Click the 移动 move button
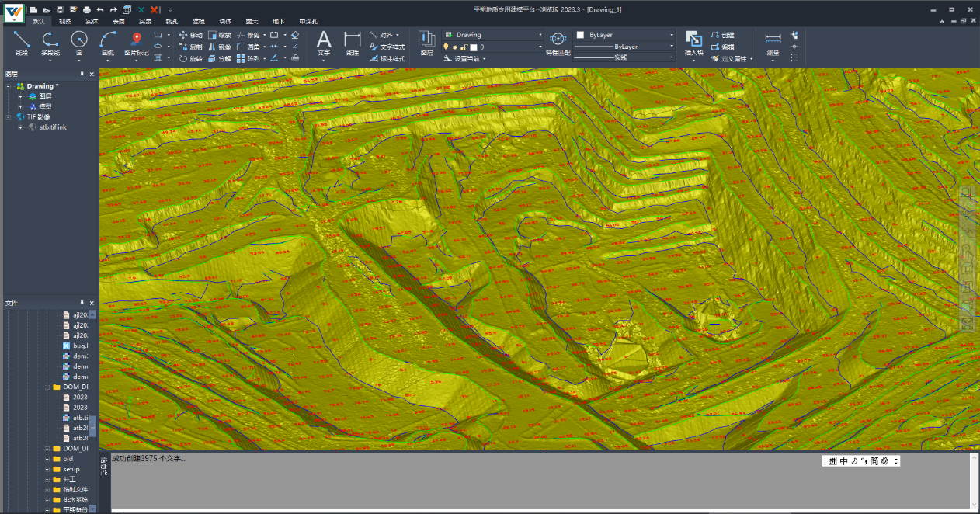The height and width of the screenshot is (514, 980). [x=190, y=35]
